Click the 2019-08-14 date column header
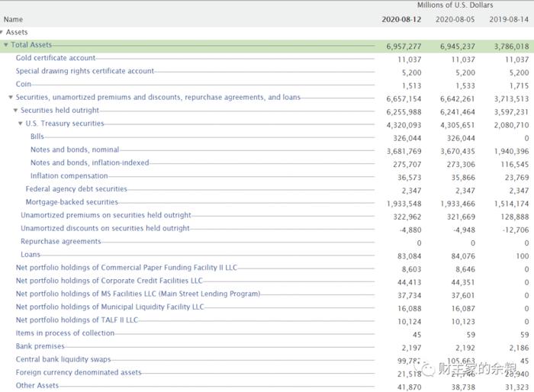Image resolution: width=534 pixels, height=392 pixels. pyautogui.click(x=509, y=19)
